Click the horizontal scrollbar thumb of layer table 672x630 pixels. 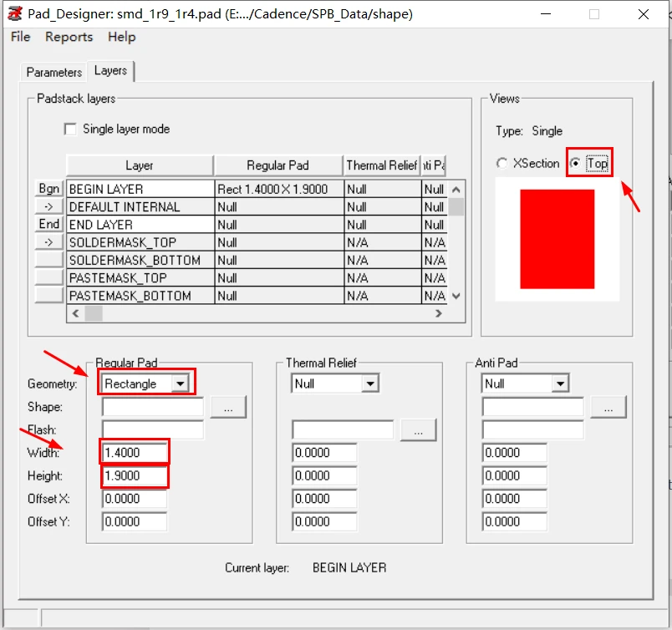pyautogui.click(x=94, y=313)
